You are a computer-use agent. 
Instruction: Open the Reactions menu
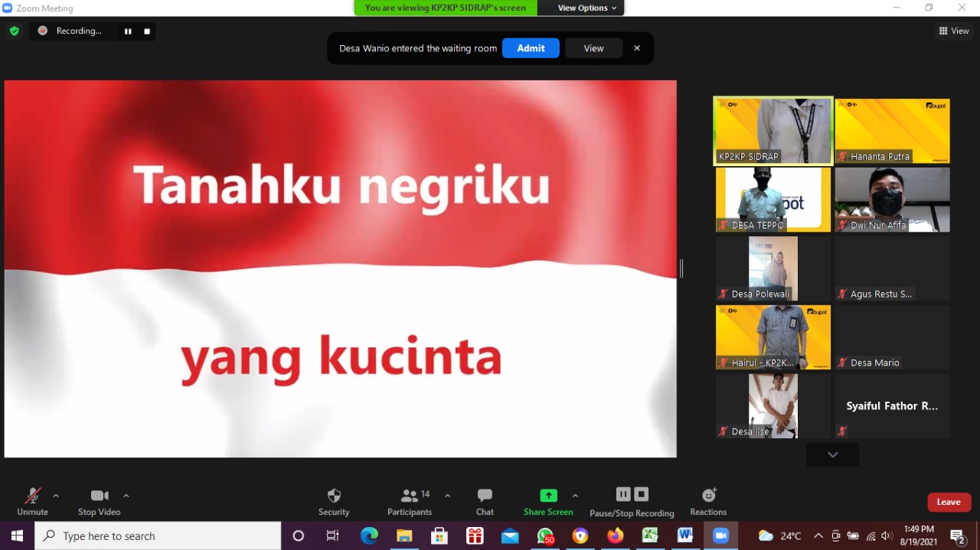coord(708,496)
